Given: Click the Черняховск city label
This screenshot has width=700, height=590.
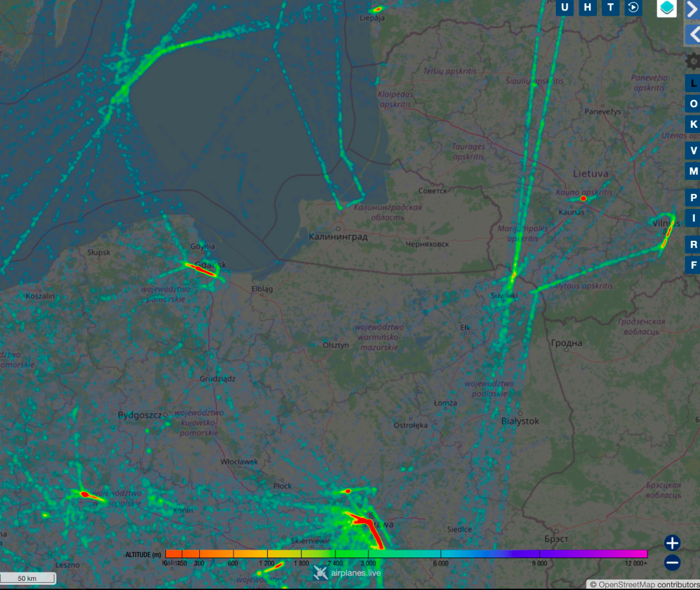Looking at the screenshot, I should pos(428,244).
